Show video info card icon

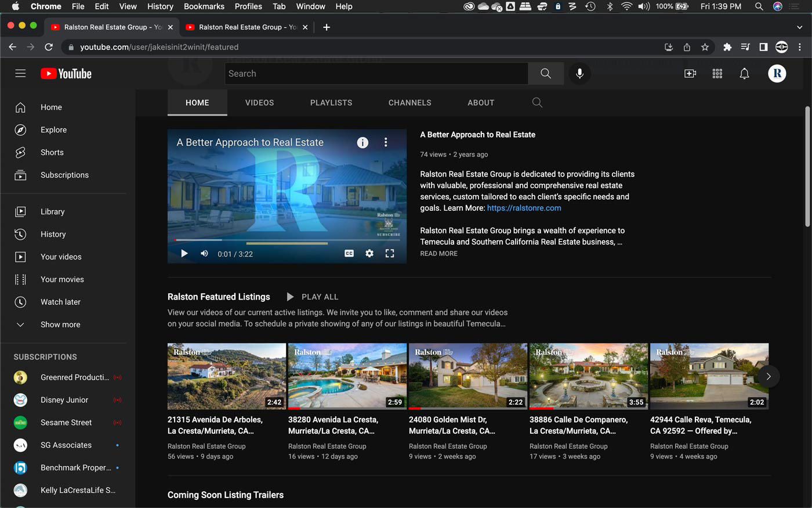[x=362, y=142]
